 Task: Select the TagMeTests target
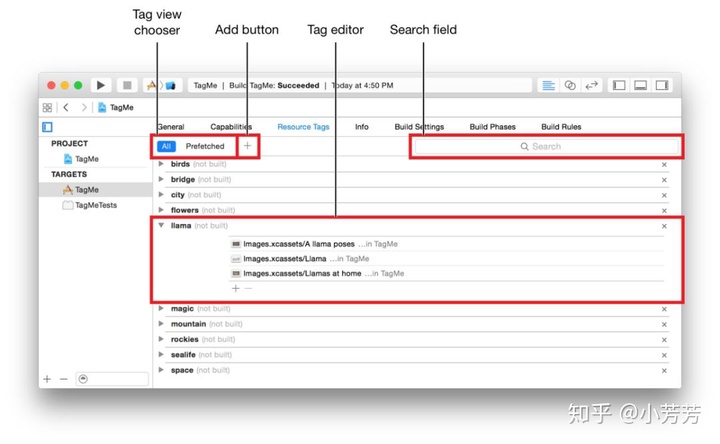(90, 205)
